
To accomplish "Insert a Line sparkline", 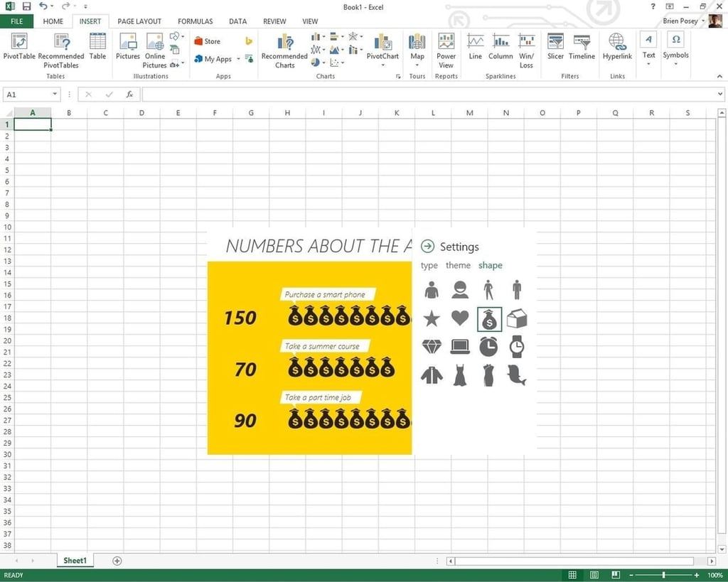I will click(476, 46).
